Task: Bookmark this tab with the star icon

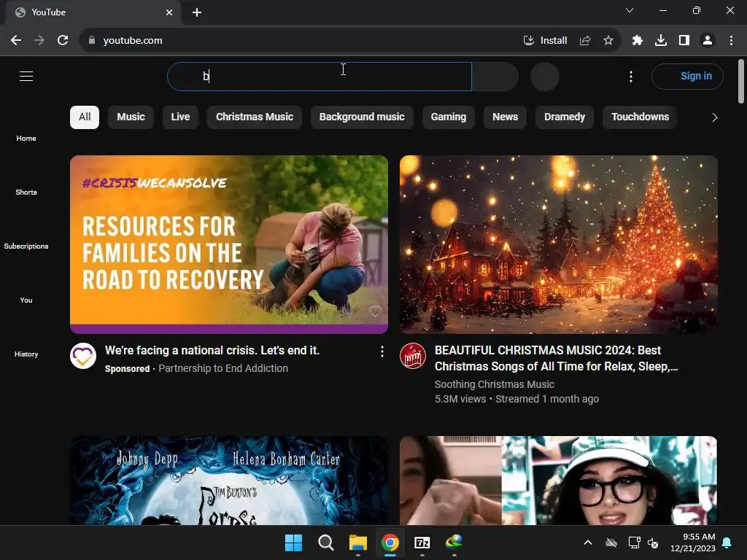Action: [x=608, y=41]
